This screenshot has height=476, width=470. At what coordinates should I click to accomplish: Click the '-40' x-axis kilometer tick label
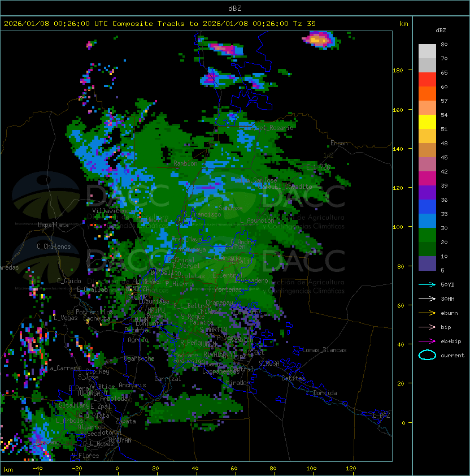(37, 469)
